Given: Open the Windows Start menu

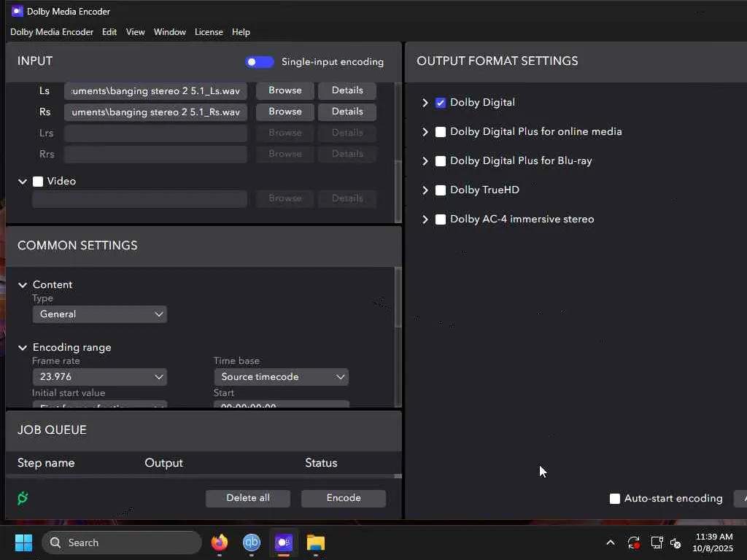Looking at the screenshot, I should click(23, 542).
